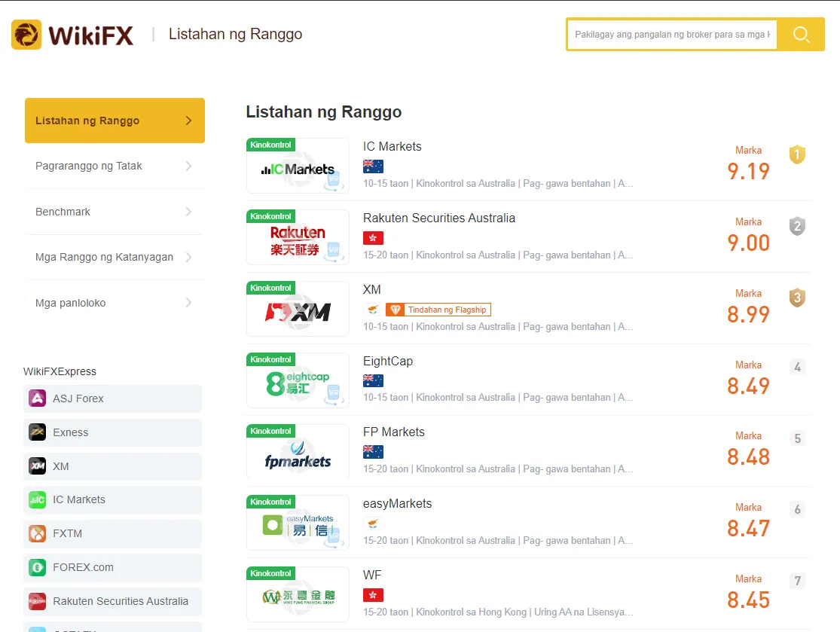
Task: Select Mga panloloko menu item
Action: [115, 303]
